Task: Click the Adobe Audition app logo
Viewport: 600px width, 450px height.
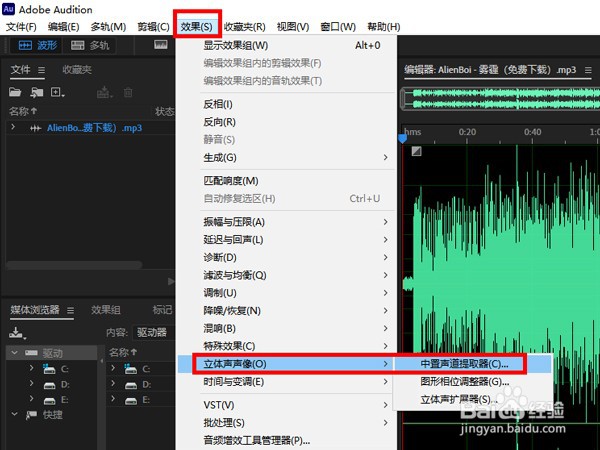Action: pyautogui.click(x=8, y=9)
